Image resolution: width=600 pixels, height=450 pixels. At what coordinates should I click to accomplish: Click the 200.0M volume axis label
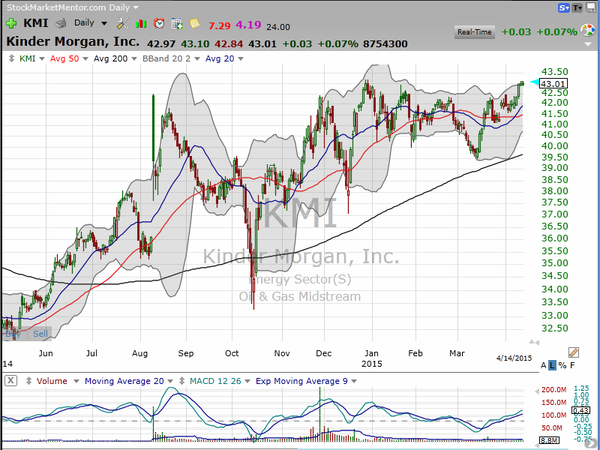[554, 390]
